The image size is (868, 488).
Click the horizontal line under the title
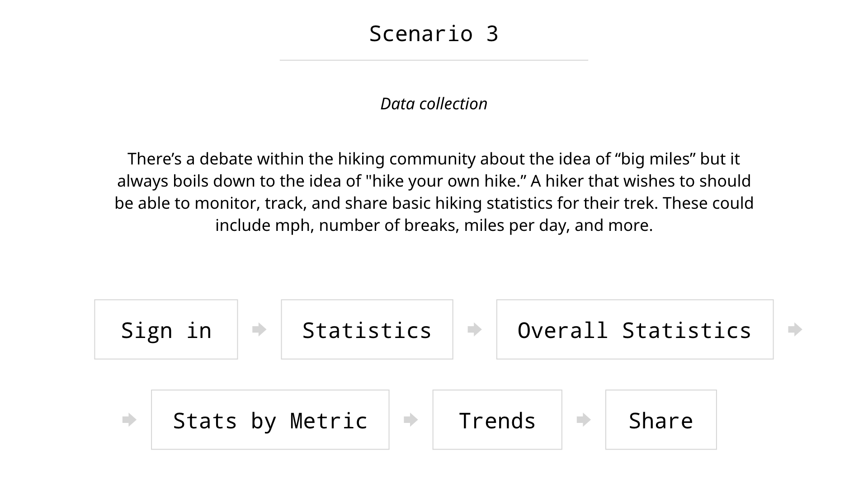tap(434, 60)
